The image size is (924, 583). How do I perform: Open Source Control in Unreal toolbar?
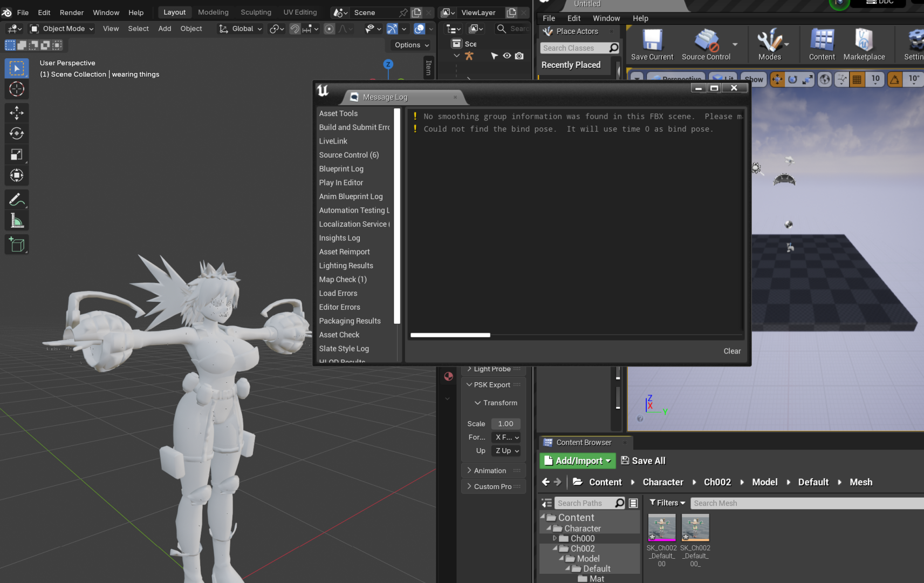click(x=706, y=45)
